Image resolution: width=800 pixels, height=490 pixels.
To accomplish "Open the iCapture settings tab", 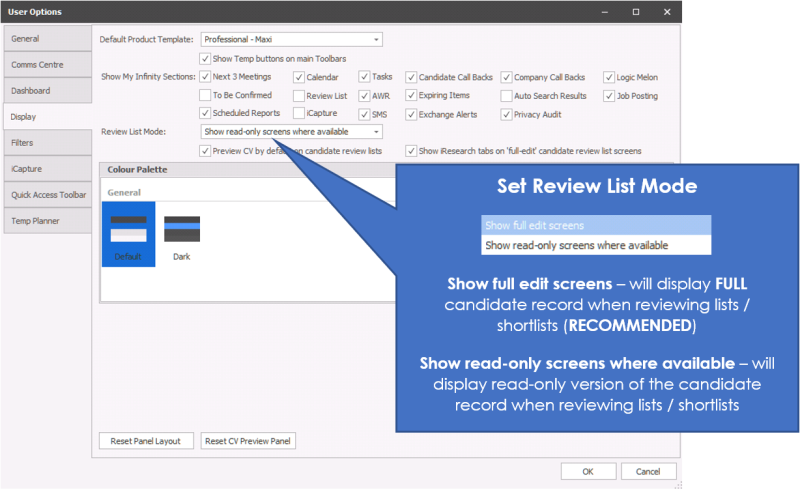I will [46, 169].
